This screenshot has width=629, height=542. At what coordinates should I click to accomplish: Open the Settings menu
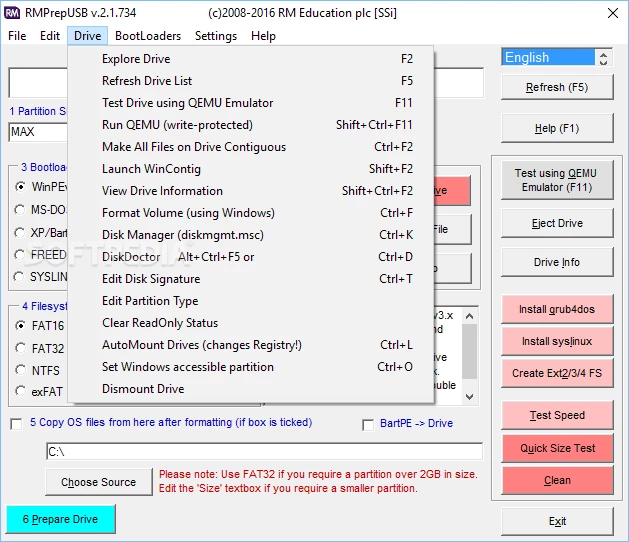tap(216, 36)
